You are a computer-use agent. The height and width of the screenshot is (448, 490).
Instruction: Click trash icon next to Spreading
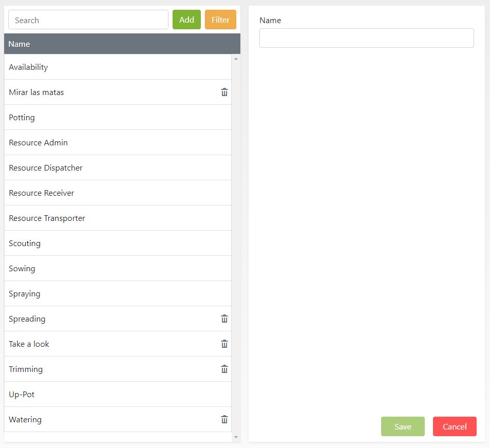(x=224, y=319)
